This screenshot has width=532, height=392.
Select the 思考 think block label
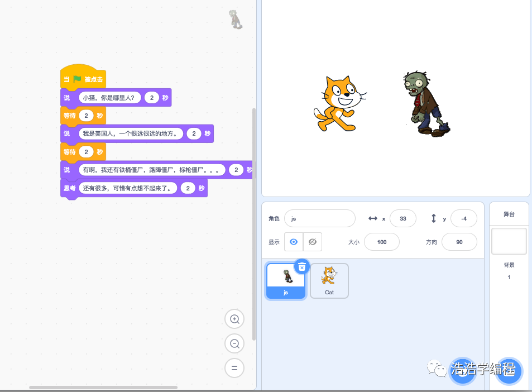tap(70, 188)
